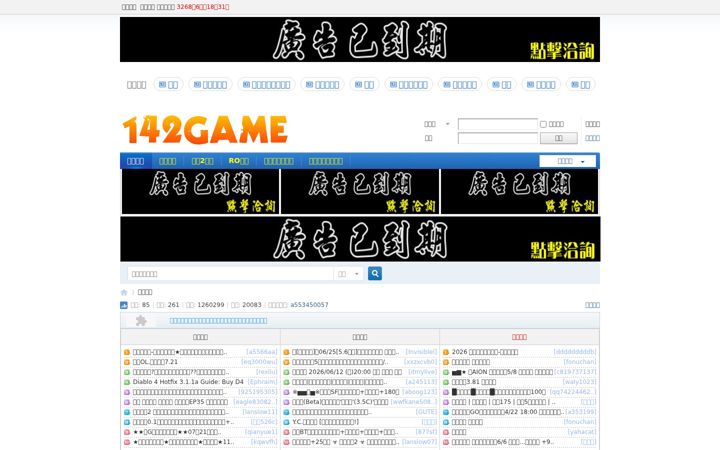Open author link wwfkane508
This screenshot has height=450, width=720.
[x=413, y=402]
